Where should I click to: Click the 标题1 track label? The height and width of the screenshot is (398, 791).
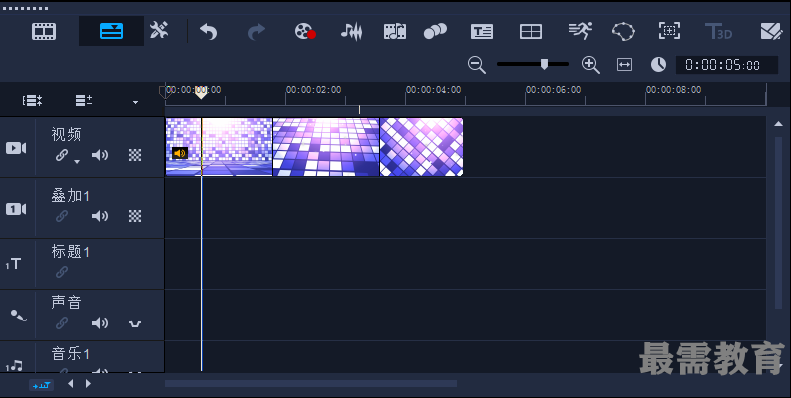(71, 251)
